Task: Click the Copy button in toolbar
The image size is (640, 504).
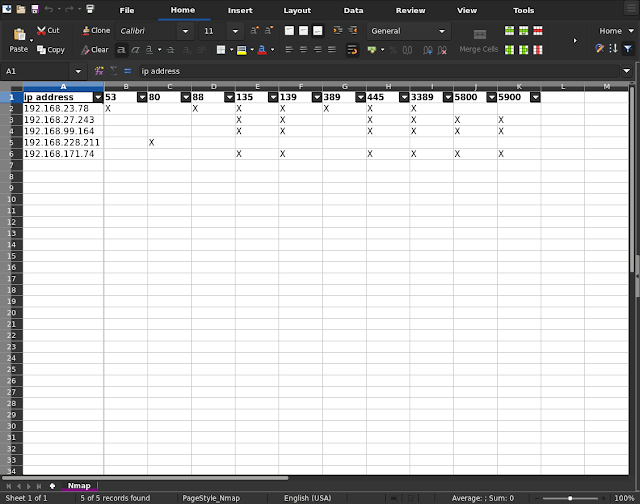Action: tap(50, 49)
